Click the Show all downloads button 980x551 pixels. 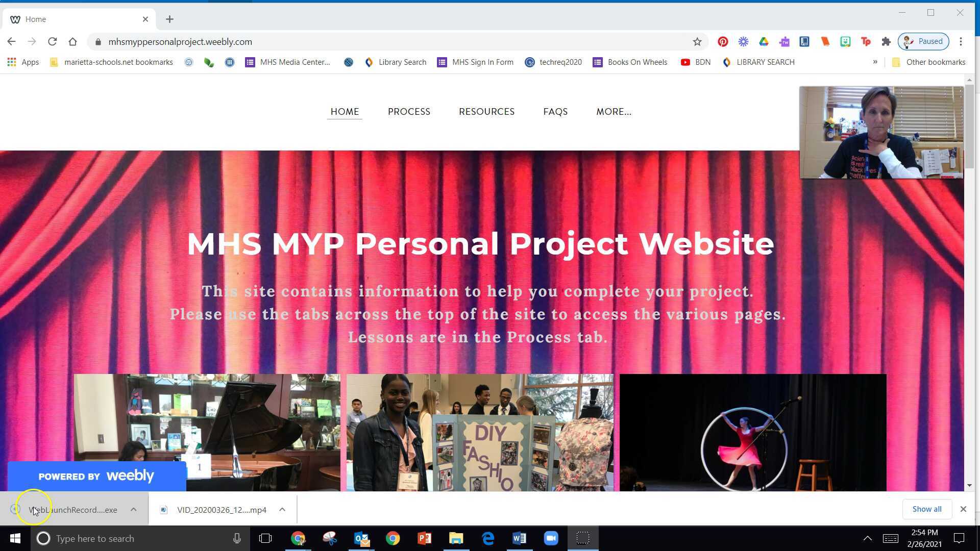(x=926, y=509)
